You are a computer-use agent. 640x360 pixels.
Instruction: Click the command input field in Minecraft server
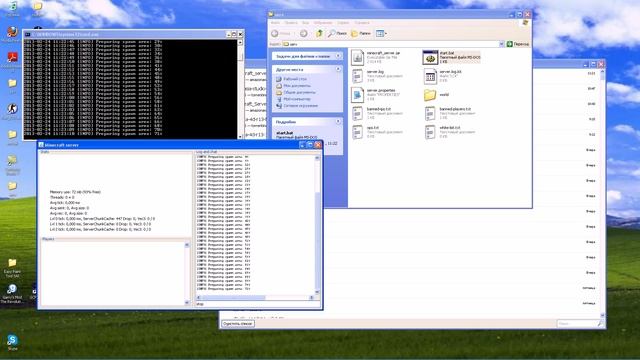(x=257, y=304)
